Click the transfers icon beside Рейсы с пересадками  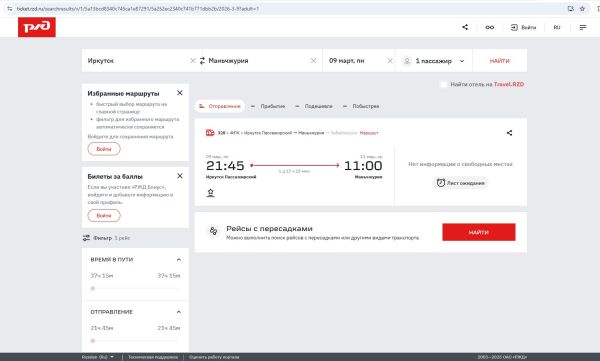pos(214,231)
